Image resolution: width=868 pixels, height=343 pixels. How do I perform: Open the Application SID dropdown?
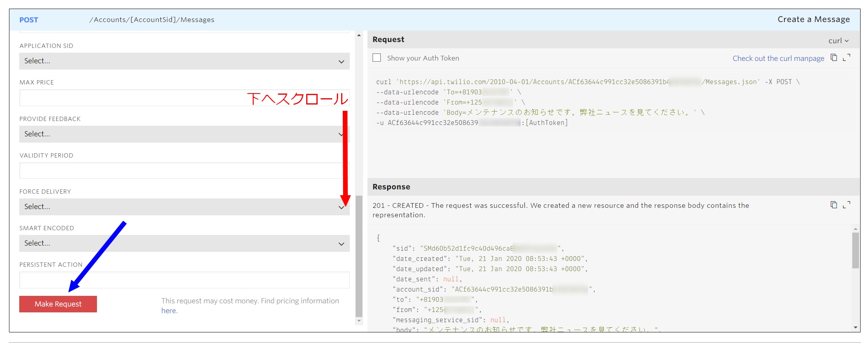tap(185, 61)
